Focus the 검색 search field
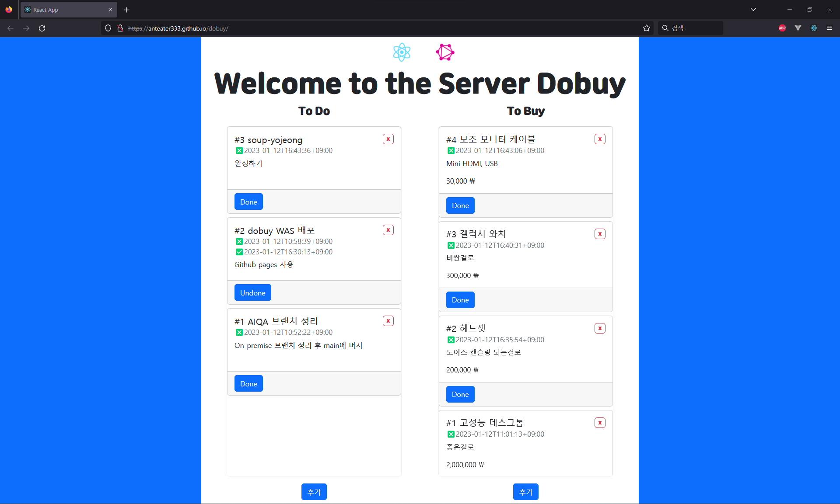This screenshot has width=840, height=504. coord(696,28)
